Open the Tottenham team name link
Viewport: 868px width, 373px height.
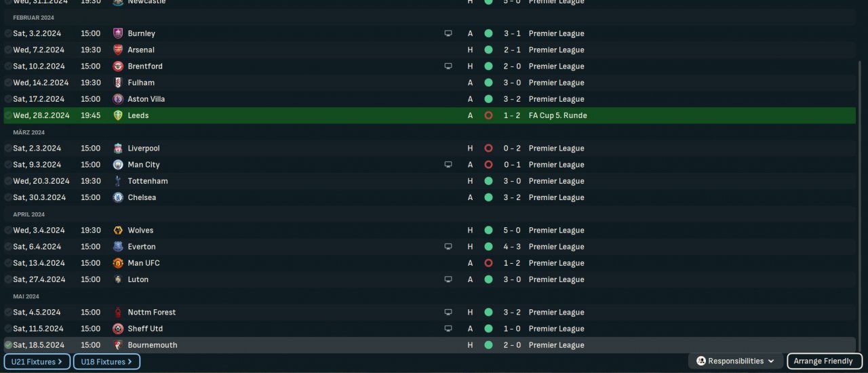click(148, 181)
